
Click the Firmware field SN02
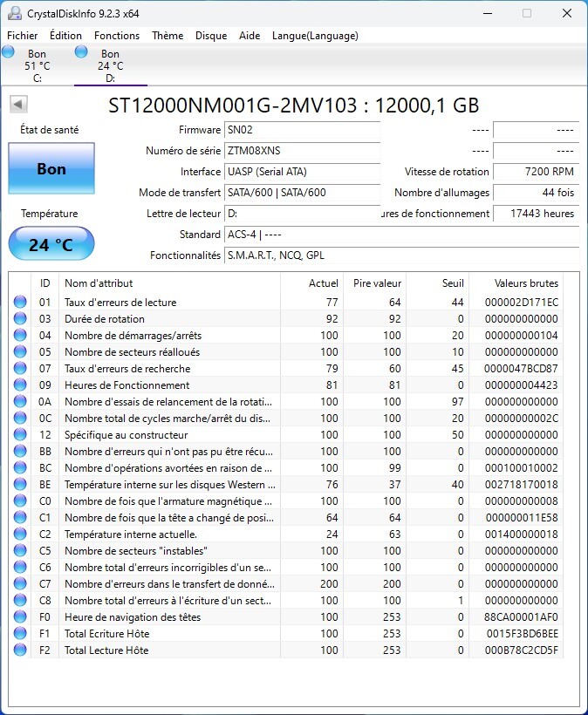[x=303, y=130]
